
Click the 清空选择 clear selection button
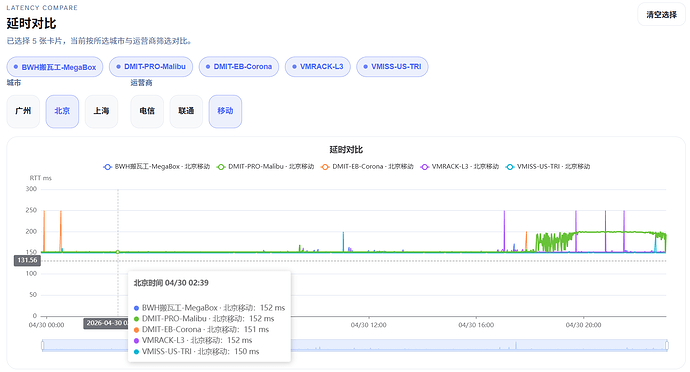point(661,15)
